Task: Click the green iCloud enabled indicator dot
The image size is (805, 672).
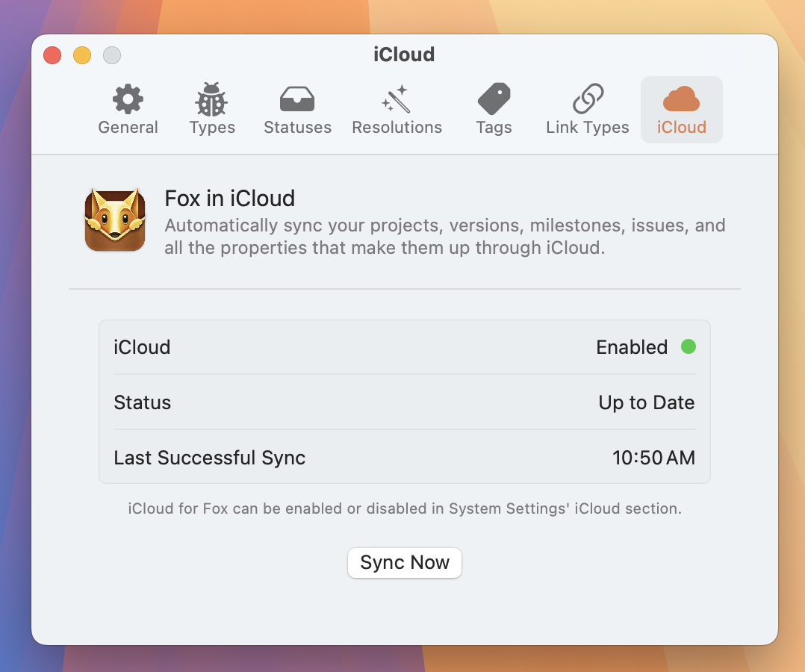Action: pyautogui.click(x=689, y=346)
